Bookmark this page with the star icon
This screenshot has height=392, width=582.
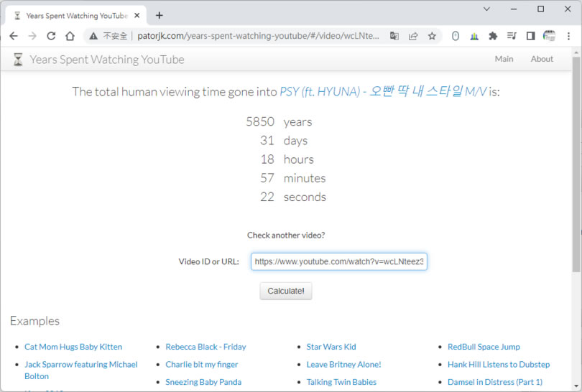432,36
